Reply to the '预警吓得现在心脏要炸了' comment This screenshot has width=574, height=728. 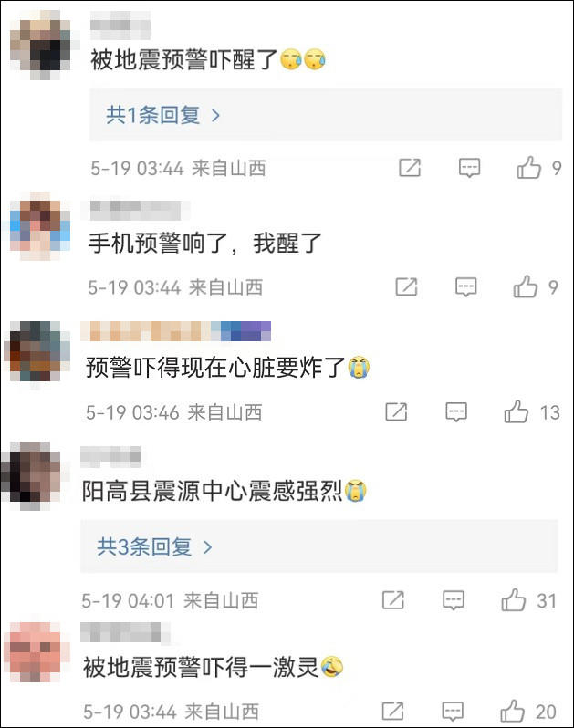click(x=456, y=411)
